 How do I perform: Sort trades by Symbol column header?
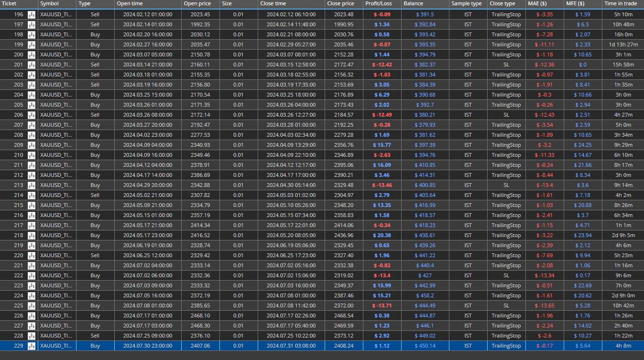57,4
